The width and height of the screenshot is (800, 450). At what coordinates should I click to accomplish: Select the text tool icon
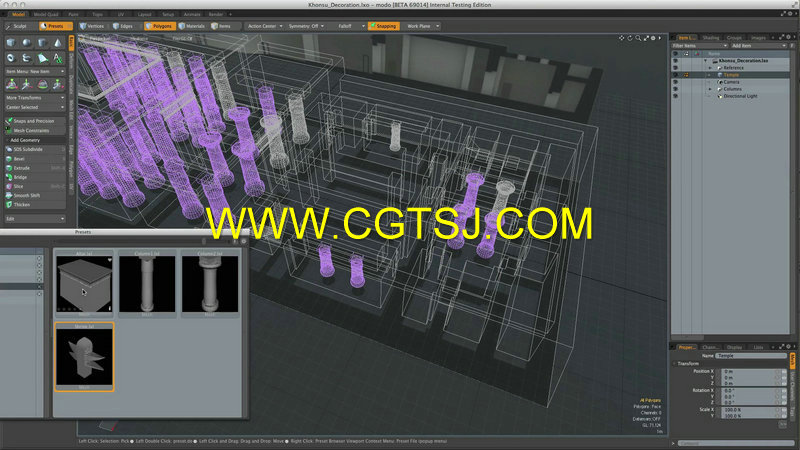click(58, 58)
